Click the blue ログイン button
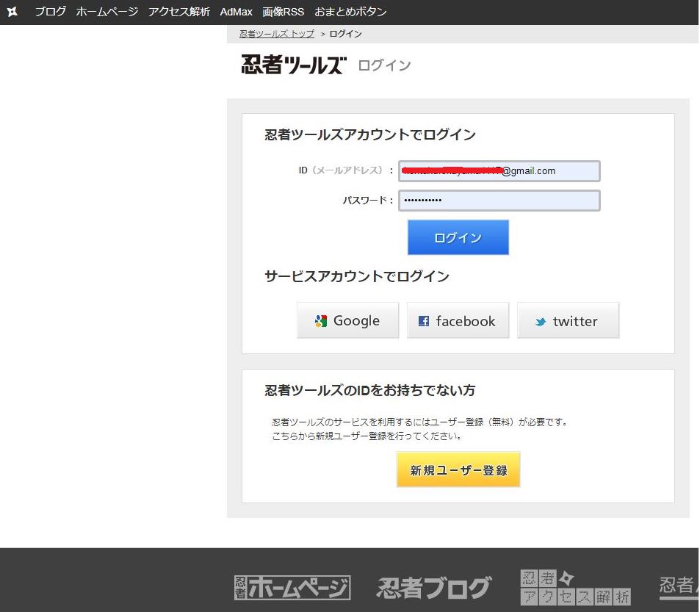 click(458, 237)
